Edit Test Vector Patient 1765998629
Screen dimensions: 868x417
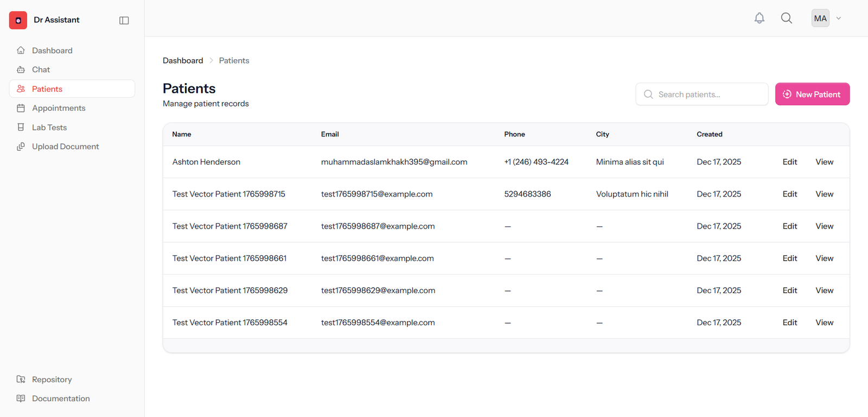[790, 290]
